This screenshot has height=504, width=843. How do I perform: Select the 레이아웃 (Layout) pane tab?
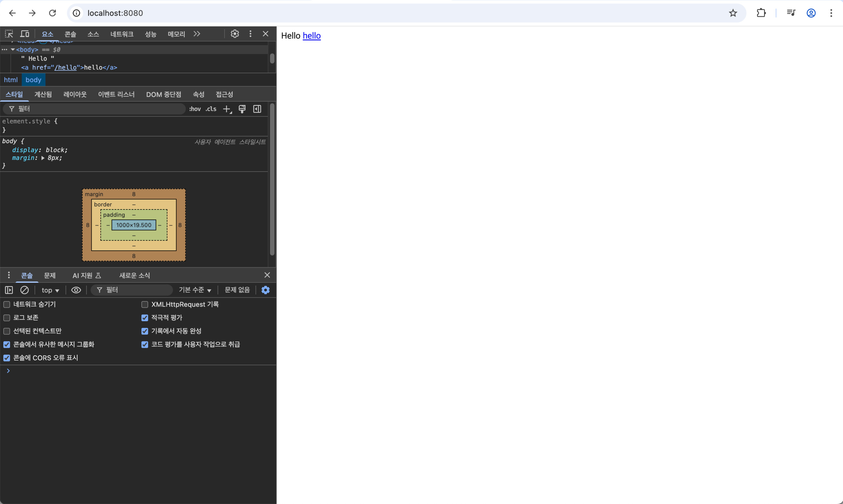click(x=75, y=94)
